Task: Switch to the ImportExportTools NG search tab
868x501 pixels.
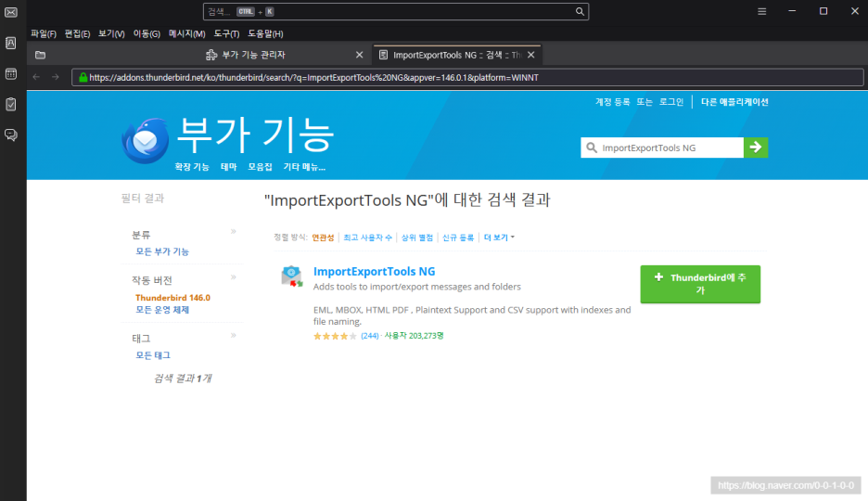Action: [456, 55]
